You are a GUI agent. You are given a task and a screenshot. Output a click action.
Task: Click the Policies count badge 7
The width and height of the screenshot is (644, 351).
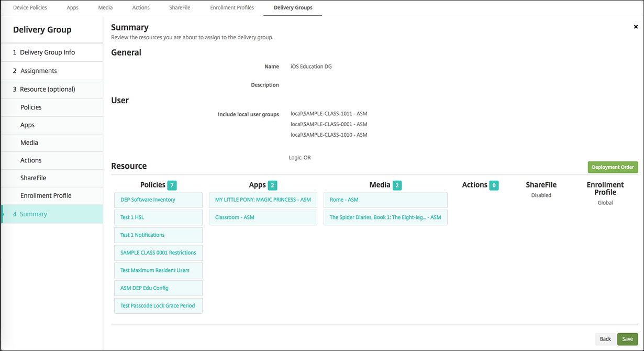[x=172, y=185]
